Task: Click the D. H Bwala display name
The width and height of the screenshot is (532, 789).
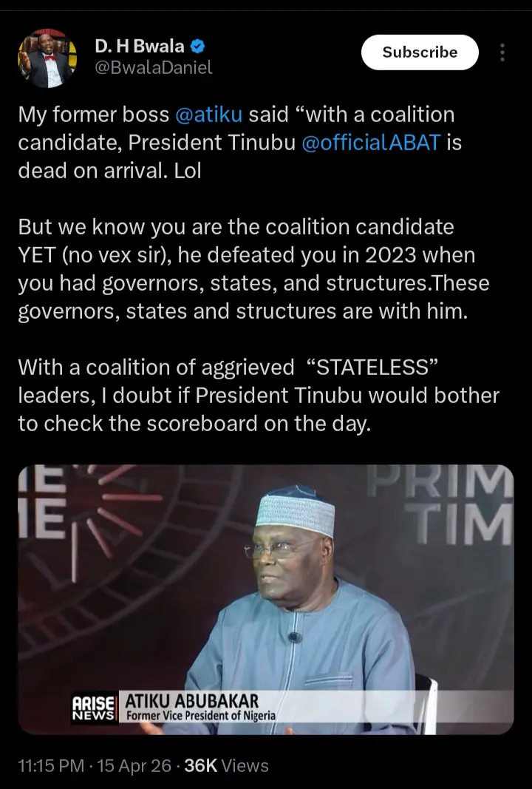Action: [x=139, y=47]
